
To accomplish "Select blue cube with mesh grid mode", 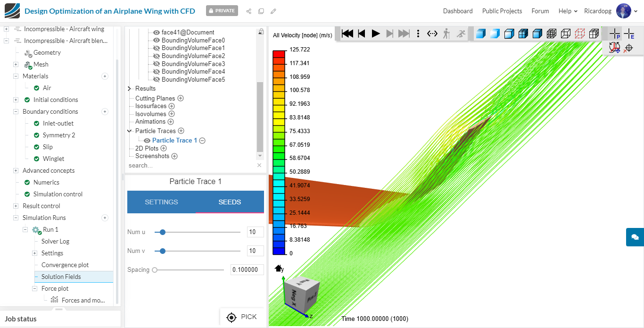I will point(523,34).
